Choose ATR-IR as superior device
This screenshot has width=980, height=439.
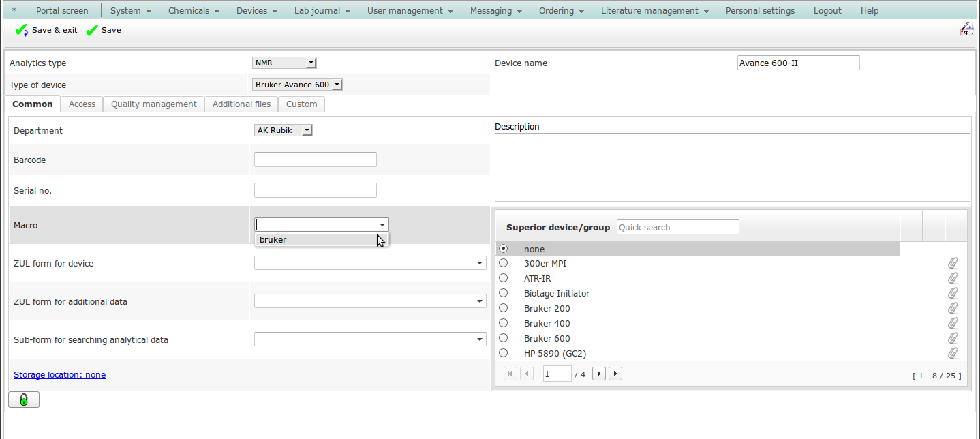click(x=504, y=278)
